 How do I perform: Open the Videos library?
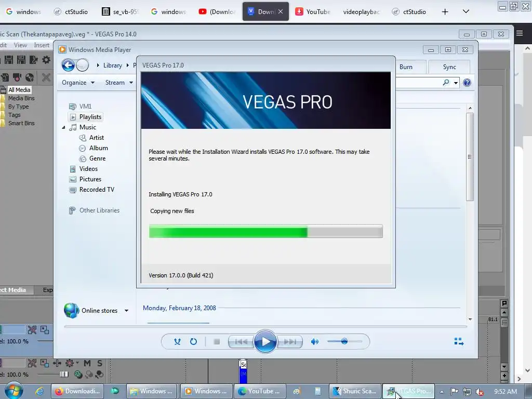(84, 169)
